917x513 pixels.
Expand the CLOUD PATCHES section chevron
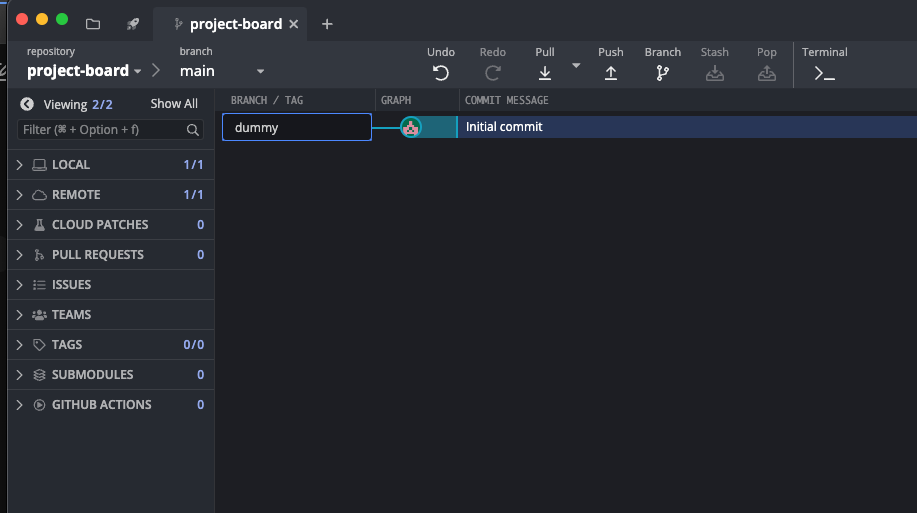(19, 225)
